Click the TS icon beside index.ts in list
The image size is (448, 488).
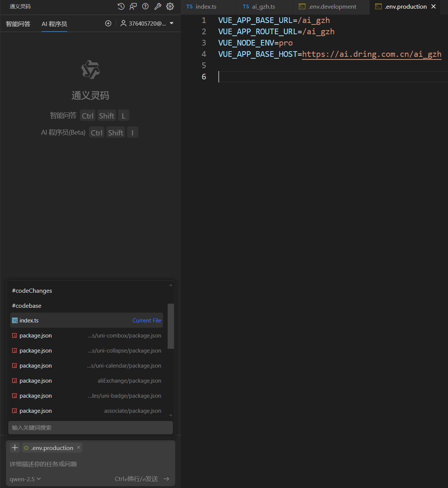point(15,321)
